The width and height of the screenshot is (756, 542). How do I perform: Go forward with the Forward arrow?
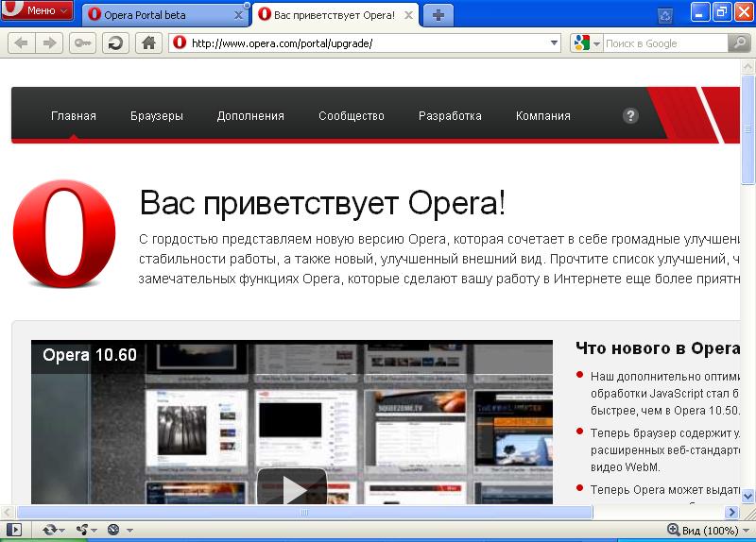tap(49, 43)
